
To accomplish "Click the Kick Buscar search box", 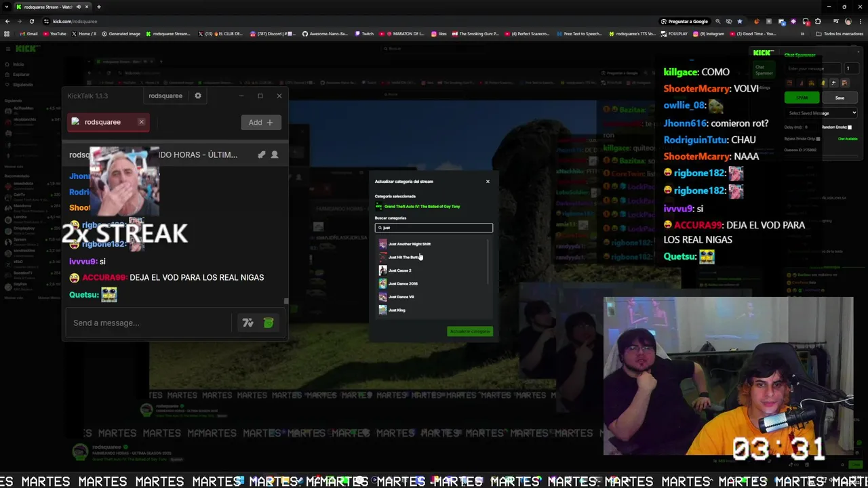I will point(434,49).
